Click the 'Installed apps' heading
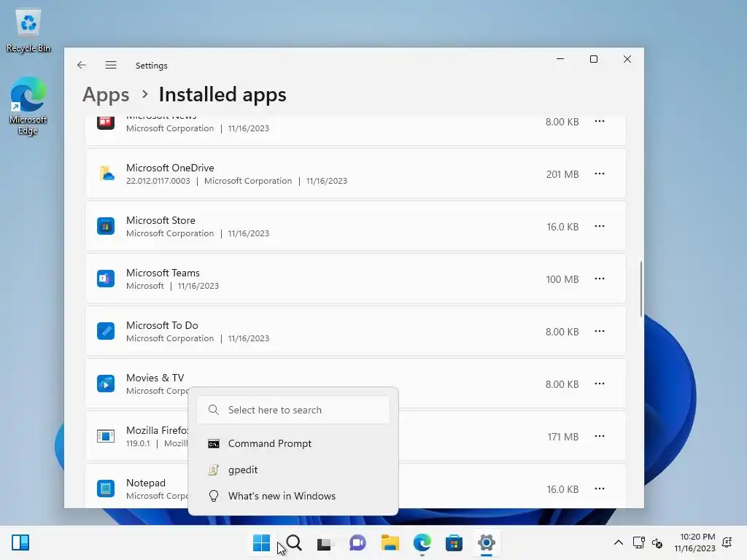The height and width of the screenshot is (560, 747). click(x=222, y=94)
